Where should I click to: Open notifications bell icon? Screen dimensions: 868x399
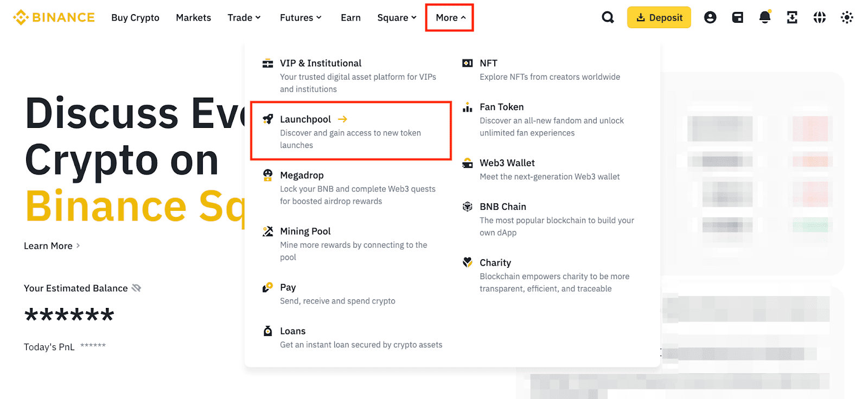765,17
